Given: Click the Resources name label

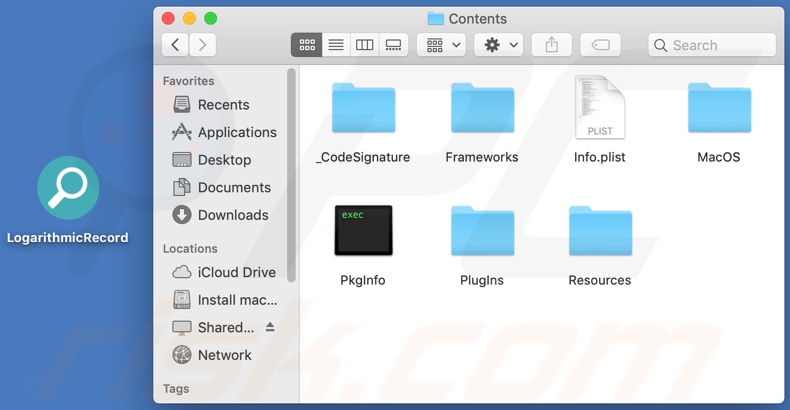Looking at the screenshot, I should [x=600, y=280].
